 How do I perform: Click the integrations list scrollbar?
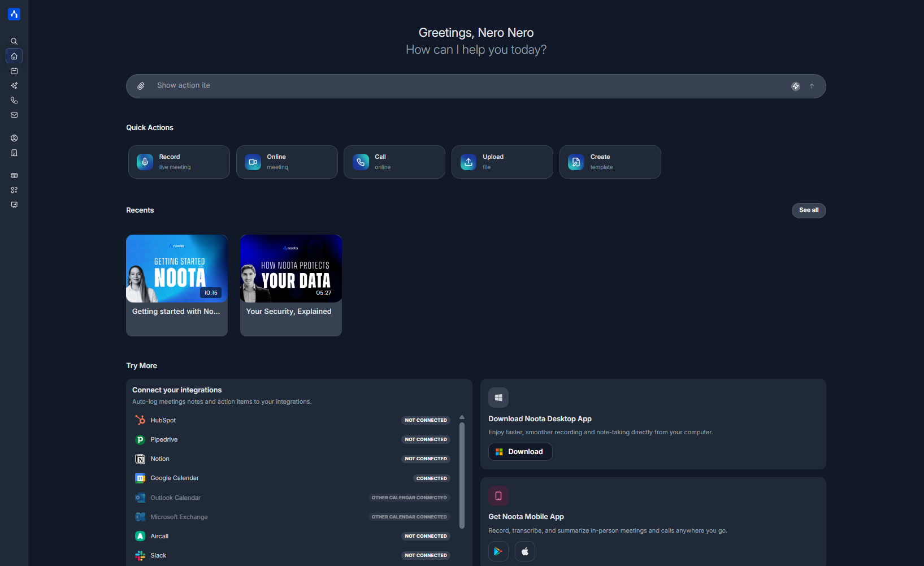(462, 475)
